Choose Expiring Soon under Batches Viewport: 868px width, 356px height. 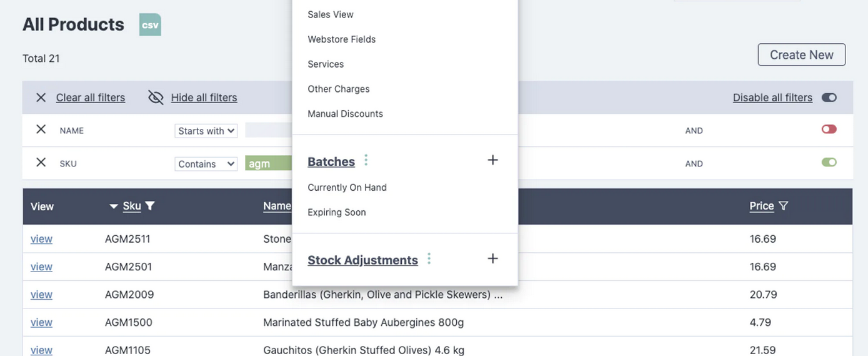337,212
